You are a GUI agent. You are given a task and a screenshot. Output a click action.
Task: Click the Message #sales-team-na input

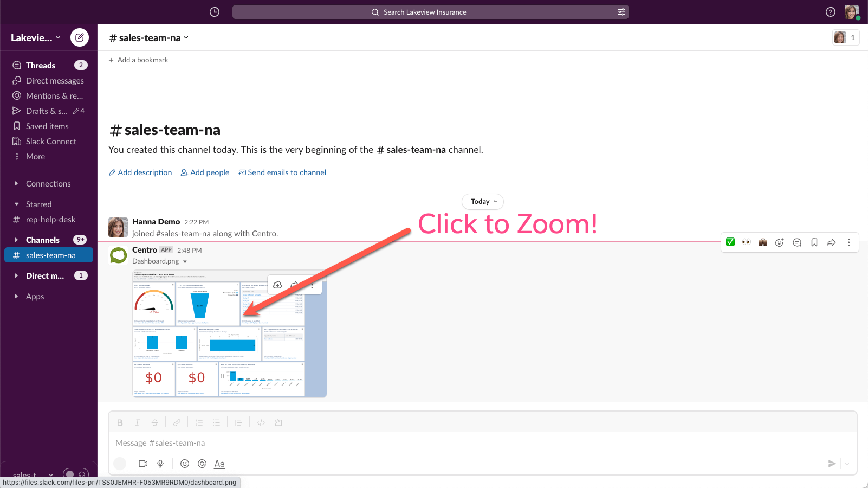coord(482,443)
